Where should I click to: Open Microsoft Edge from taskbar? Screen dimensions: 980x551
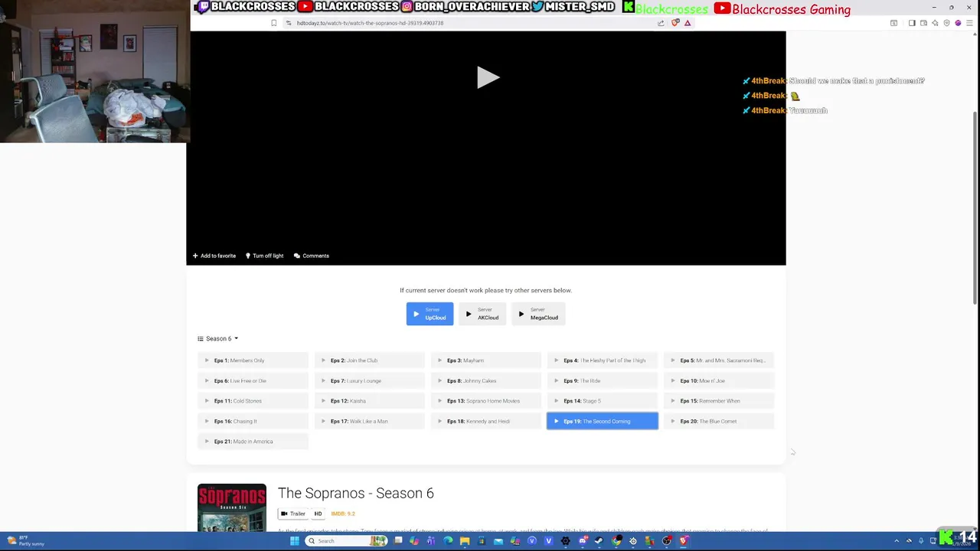coord(448,541)
